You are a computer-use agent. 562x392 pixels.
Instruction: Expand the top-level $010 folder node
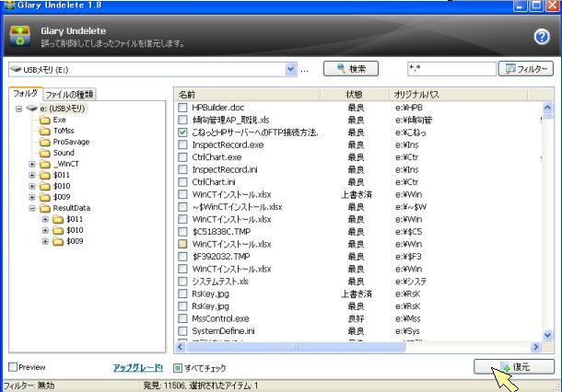32,186
